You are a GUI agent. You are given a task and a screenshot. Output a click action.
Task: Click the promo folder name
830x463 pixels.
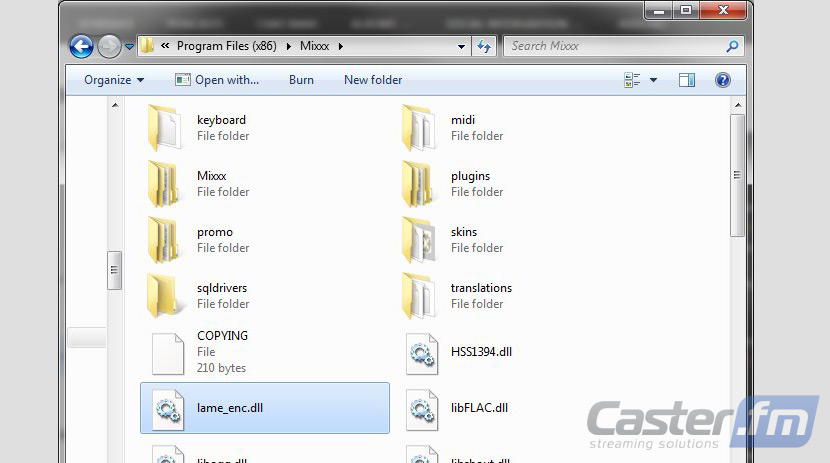click(214, 232)
